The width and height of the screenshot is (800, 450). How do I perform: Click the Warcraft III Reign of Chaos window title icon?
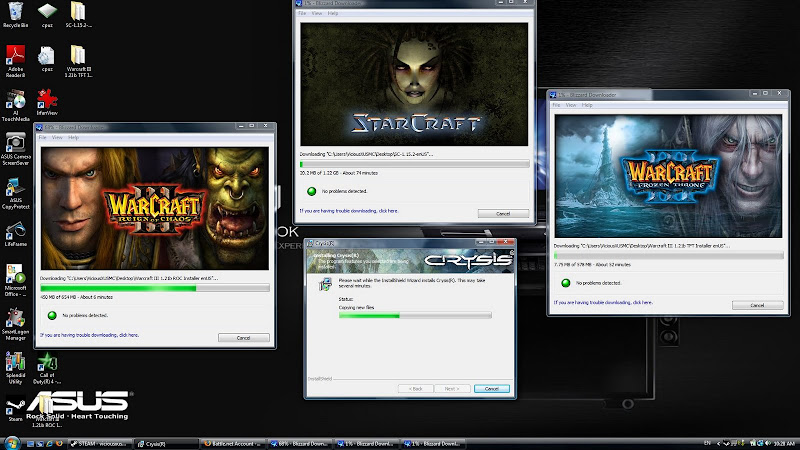[x=39, y=128]
